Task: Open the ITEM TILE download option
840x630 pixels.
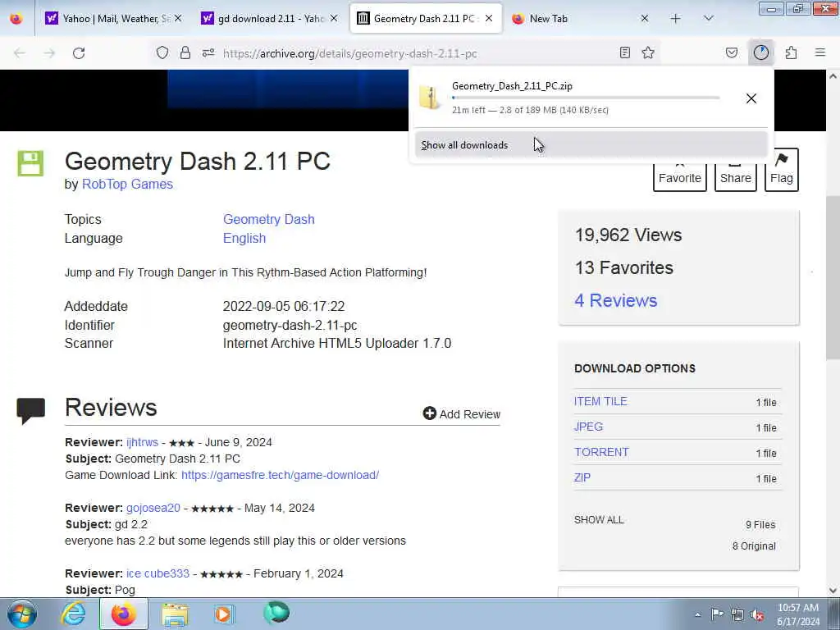Action: [x=600, y=402]
